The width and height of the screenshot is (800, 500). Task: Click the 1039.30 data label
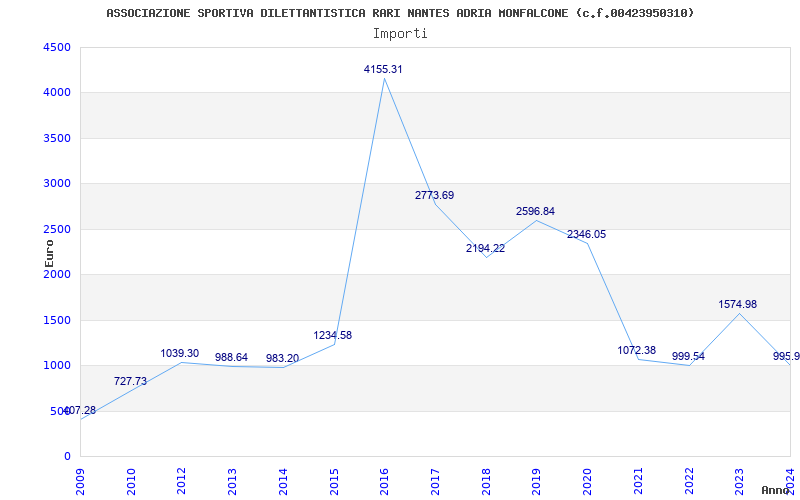180,354
